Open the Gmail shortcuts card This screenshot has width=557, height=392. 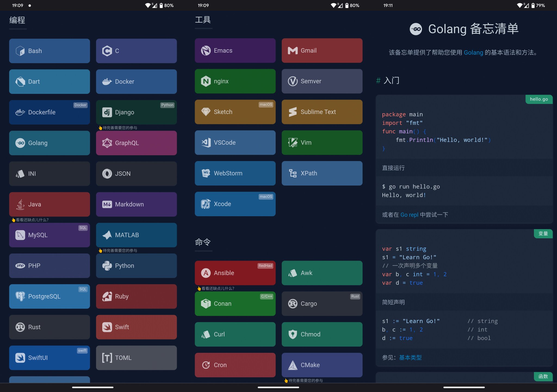[x=322, y=51]
